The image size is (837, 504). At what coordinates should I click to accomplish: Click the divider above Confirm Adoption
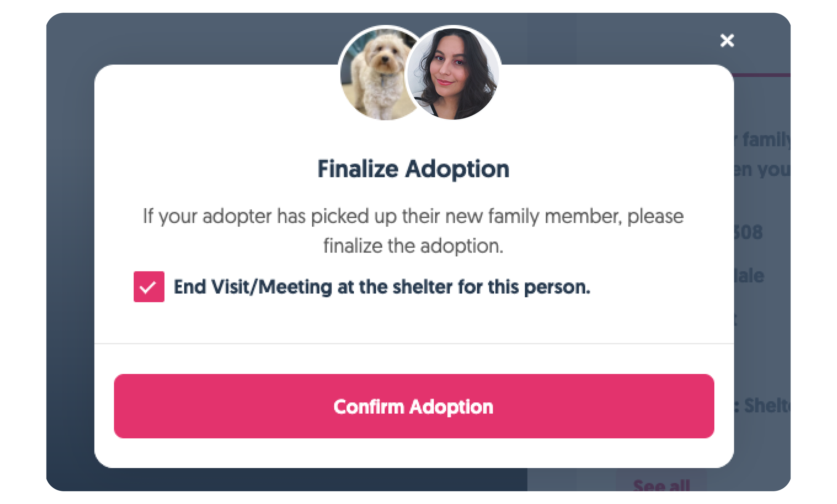[x=414, y=343]
